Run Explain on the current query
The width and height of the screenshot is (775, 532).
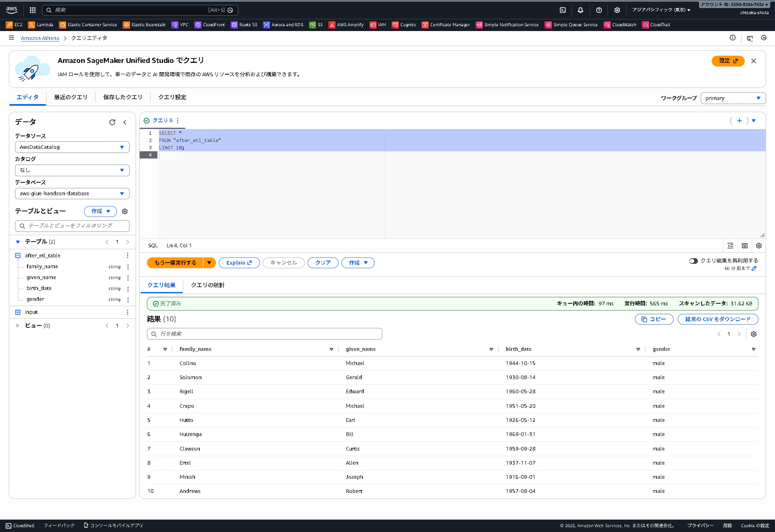[x=239, y=263]
